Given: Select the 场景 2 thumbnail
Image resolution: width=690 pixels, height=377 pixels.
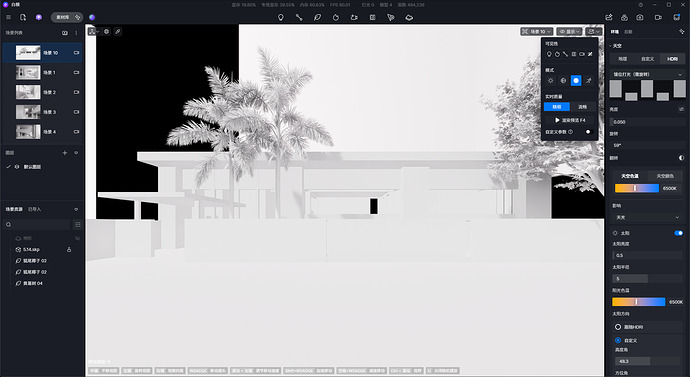Looking at the screenshot, I should [x=28, y=92].
